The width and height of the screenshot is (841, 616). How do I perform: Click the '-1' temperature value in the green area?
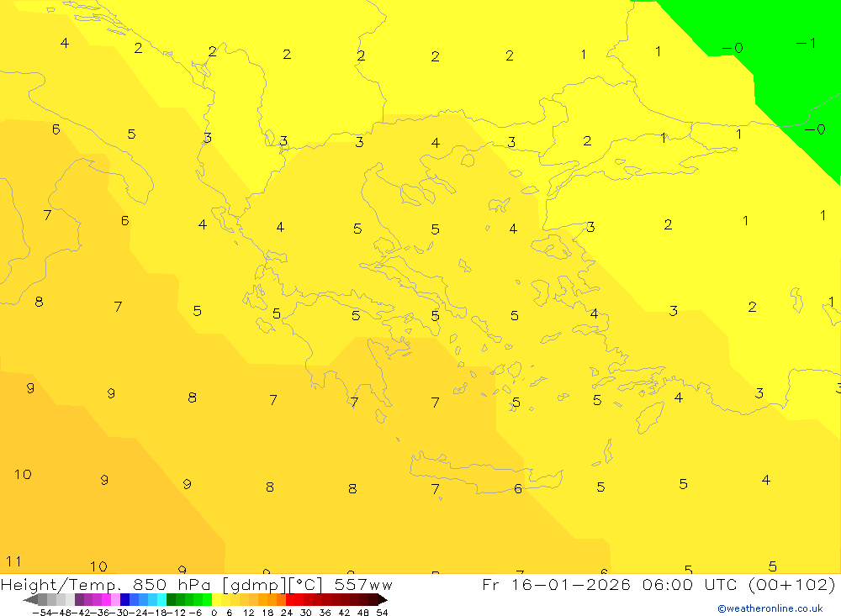pyautogui.click(x=806, y=43)
